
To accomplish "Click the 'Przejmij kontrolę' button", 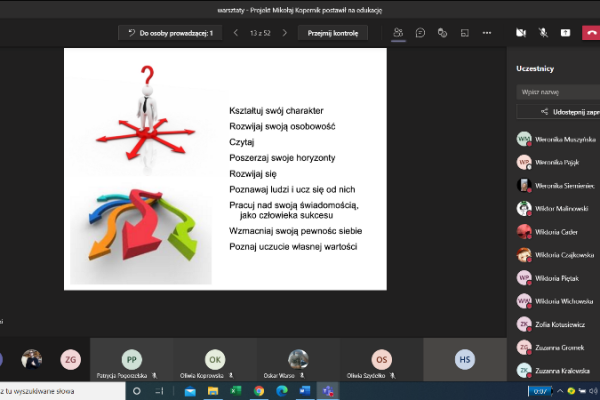I will pos(332,32).
